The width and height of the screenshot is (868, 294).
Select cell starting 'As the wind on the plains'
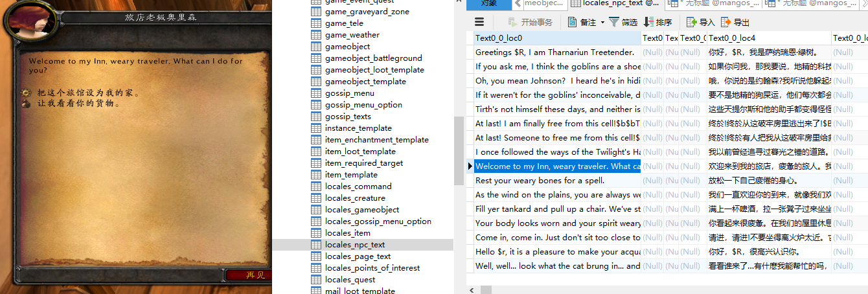tap(557, 194)
